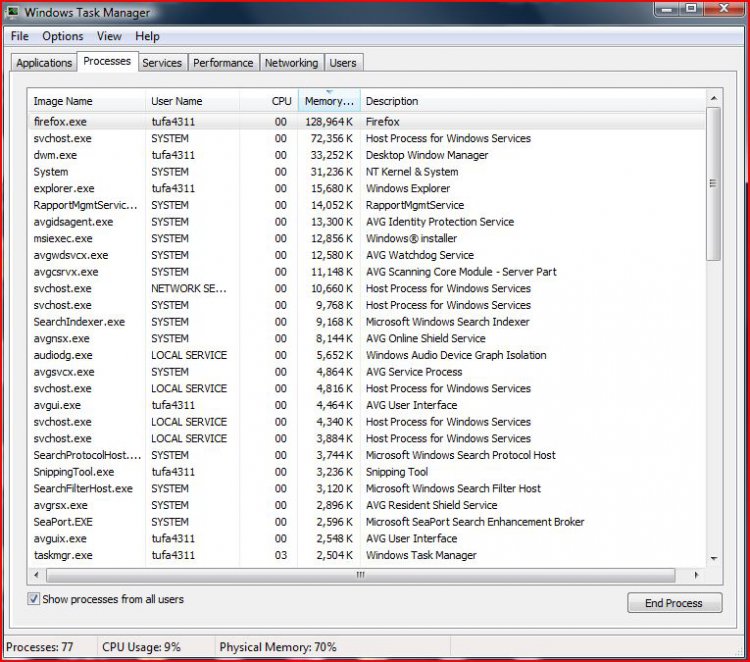This screenshot has height=662, width=750.
Task: Select the SearchFilterHost.exe process
Action: click(x=366, y=488)
